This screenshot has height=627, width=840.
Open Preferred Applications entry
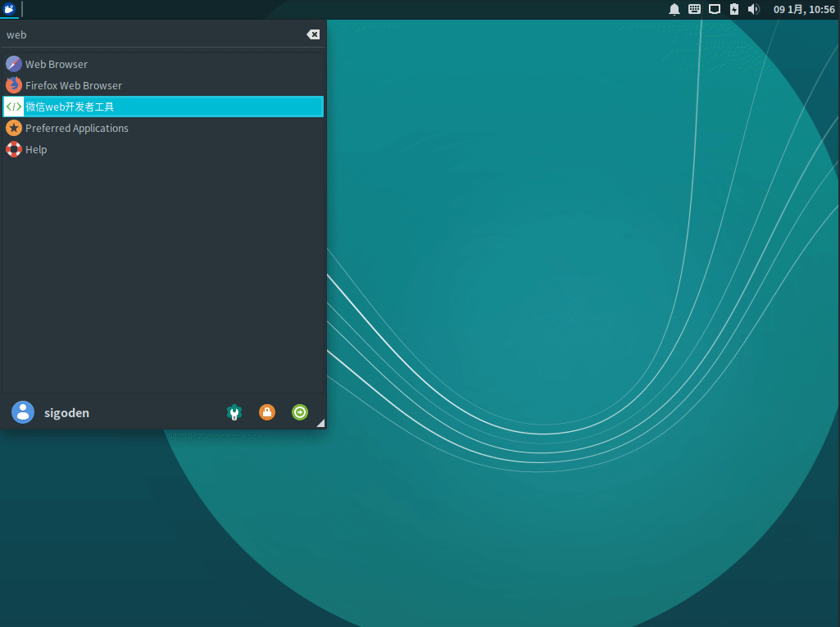click(163, 128)
